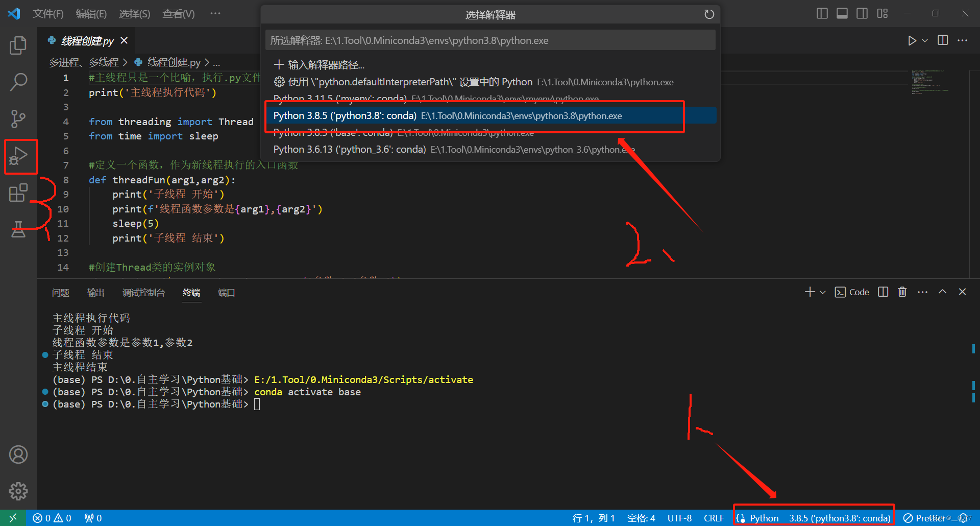
Task: Open the 选择(S) menu
Action: [x=135, y=14]
